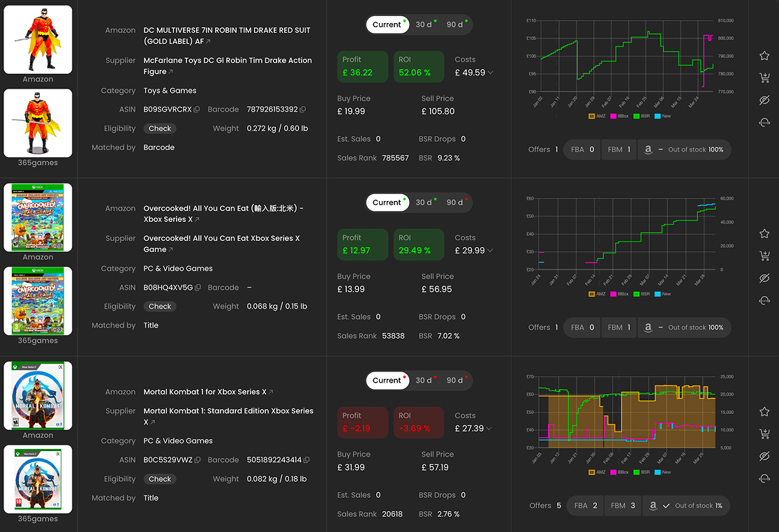Copy ASIN B08HQ4XV5G
The height and width of the screenshot is (532, 779).
(198, 287)
